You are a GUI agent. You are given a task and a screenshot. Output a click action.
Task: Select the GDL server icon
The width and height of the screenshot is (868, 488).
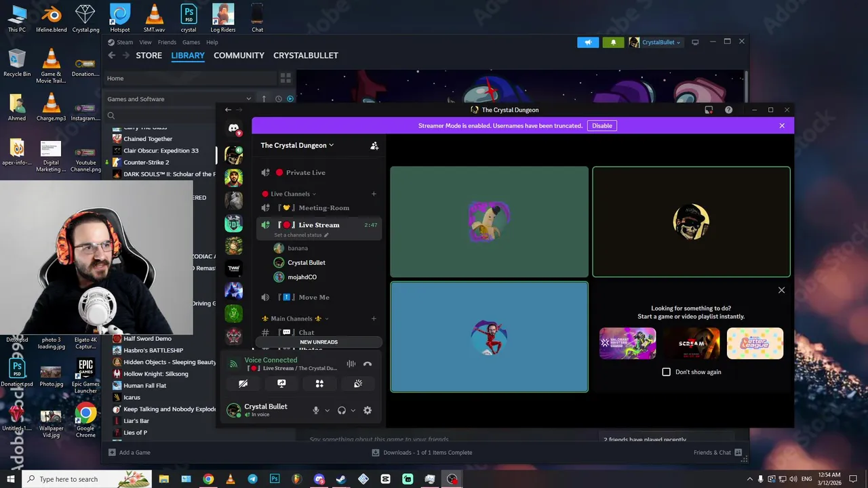[x=234, y=224]
